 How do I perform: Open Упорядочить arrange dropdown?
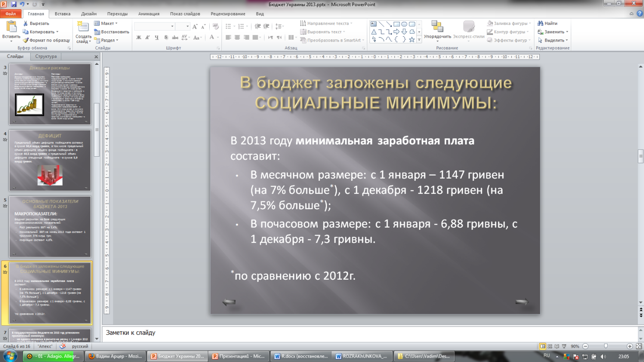coord(437,31)
